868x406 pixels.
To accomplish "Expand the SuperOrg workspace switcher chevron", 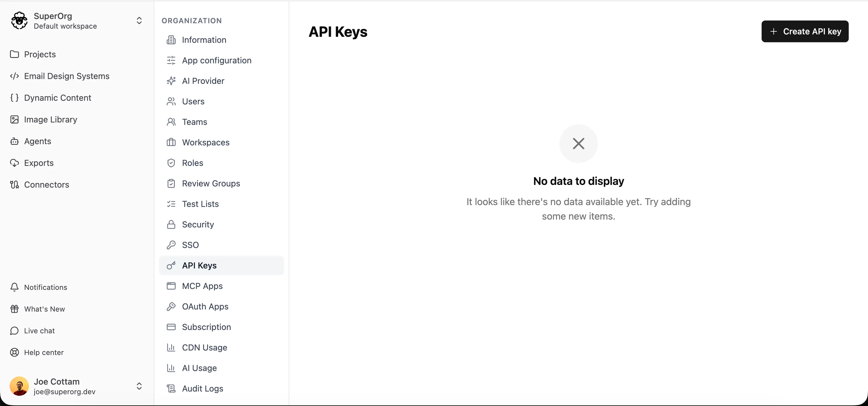I will click(x=139, y=21).
